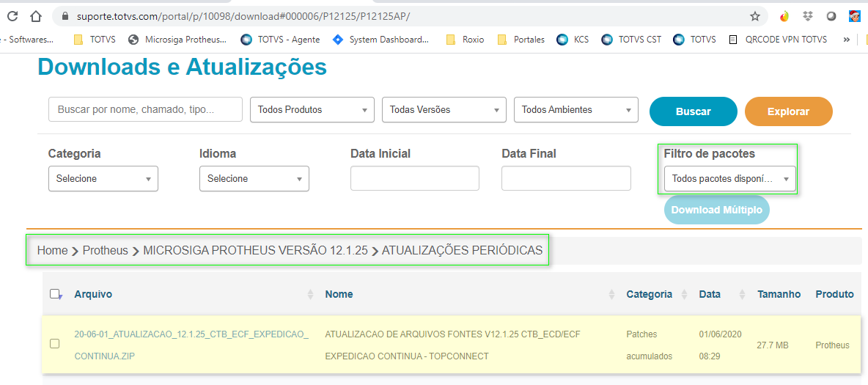Open the Categoria Selecione dropdown

[x=103, y=179]
